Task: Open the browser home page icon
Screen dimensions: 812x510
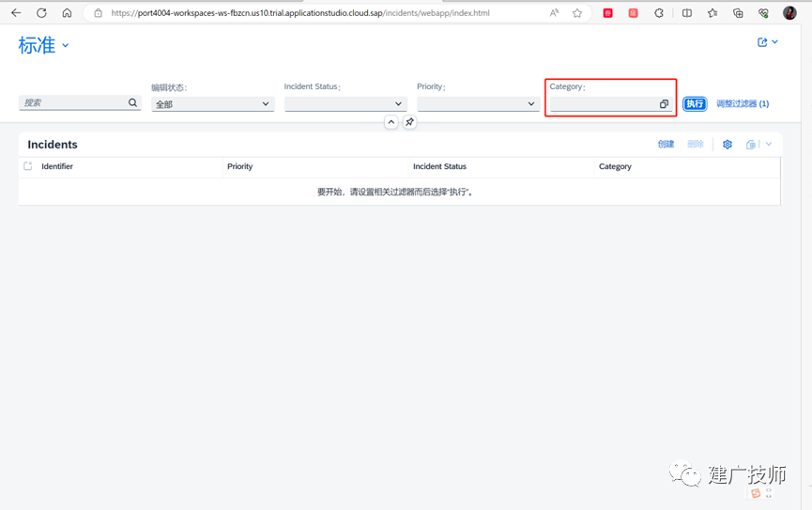Action: [67, 13]
